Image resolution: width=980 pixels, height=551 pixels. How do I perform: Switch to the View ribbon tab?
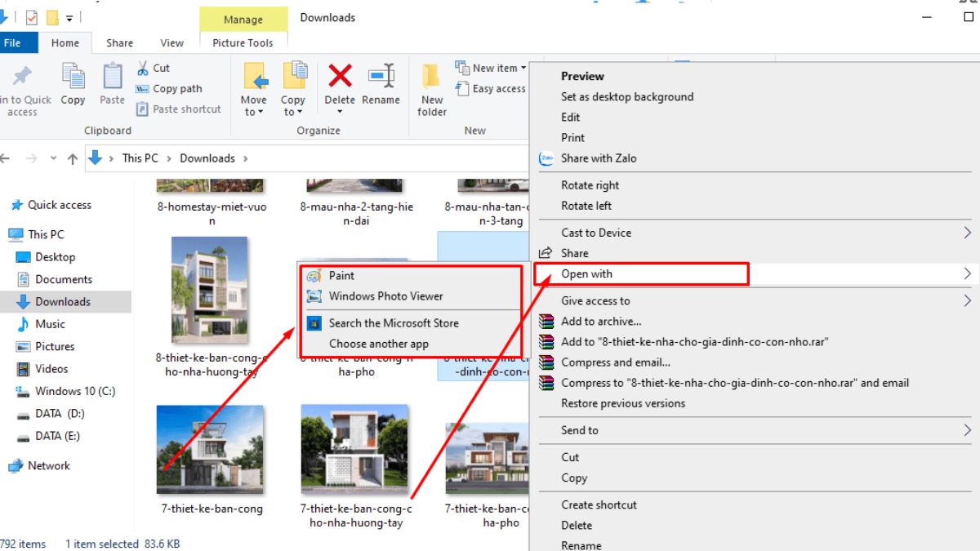(x=171, y=43)
